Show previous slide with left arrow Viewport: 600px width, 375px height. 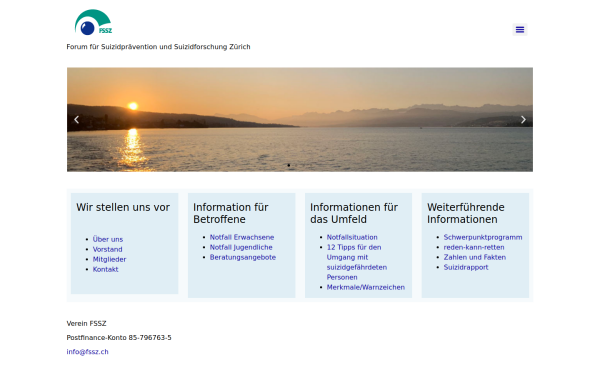click(77, 120)
